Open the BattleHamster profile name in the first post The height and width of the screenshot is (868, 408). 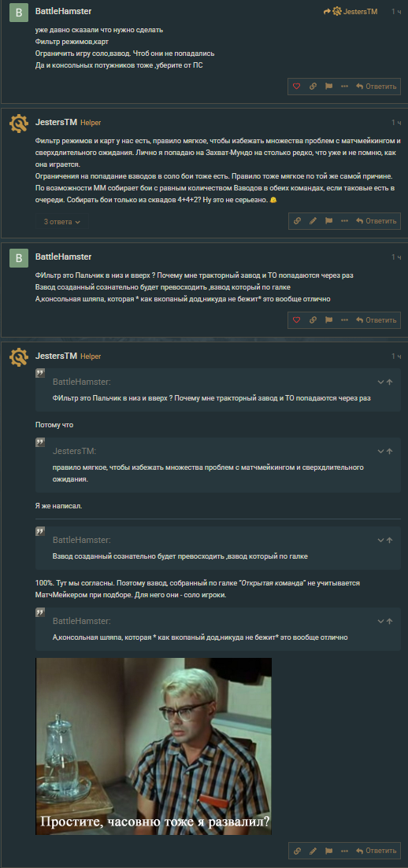pos(63,11)
